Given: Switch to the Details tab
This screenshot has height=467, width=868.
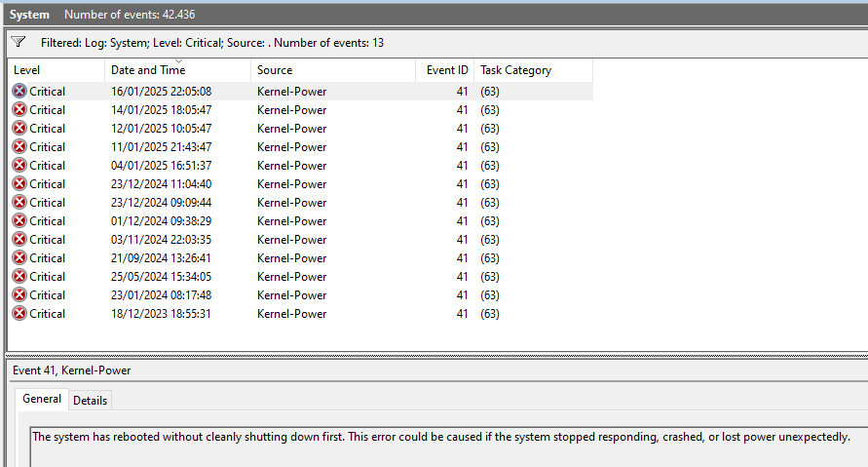Looking at the screenshot, I should (91, 400).
